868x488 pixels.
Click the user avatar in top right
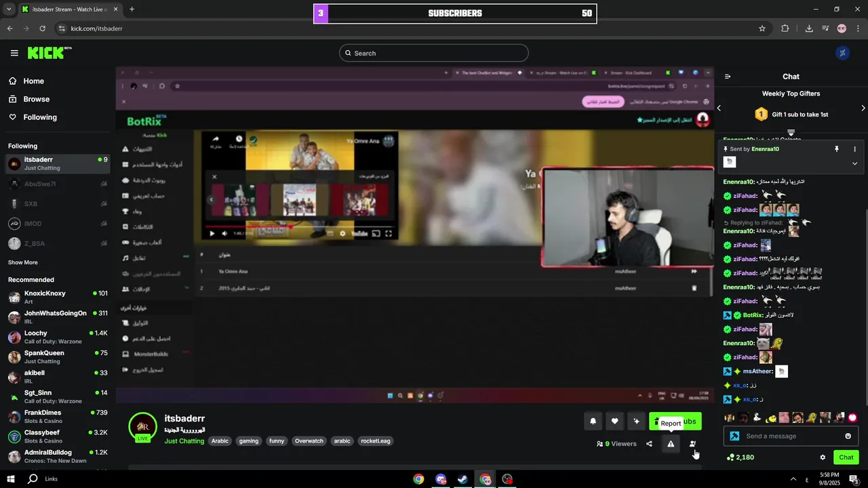pyautogui.click(x=843, y=53)
